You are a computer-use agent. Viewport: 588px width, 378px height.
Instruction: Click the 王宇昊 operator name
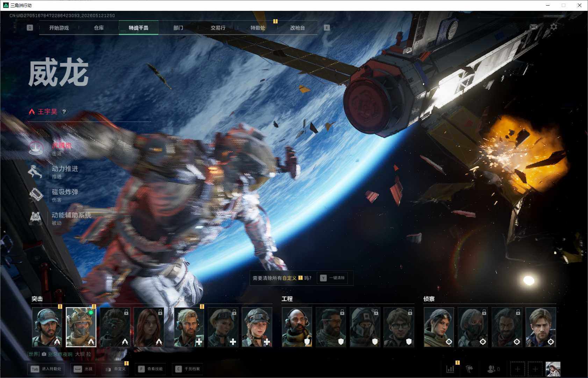[x=47, y=112]
